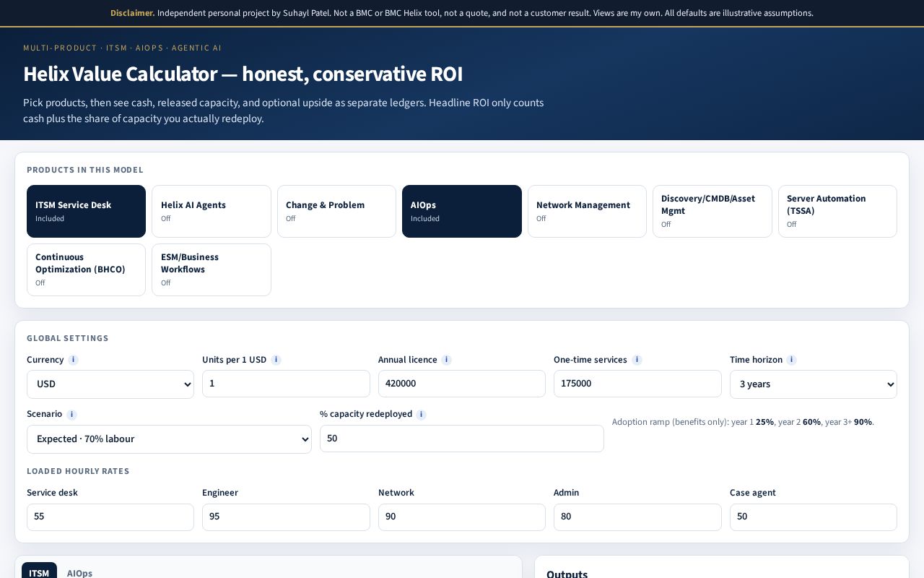Click the Service desk hourly rate field

[110, 517]
